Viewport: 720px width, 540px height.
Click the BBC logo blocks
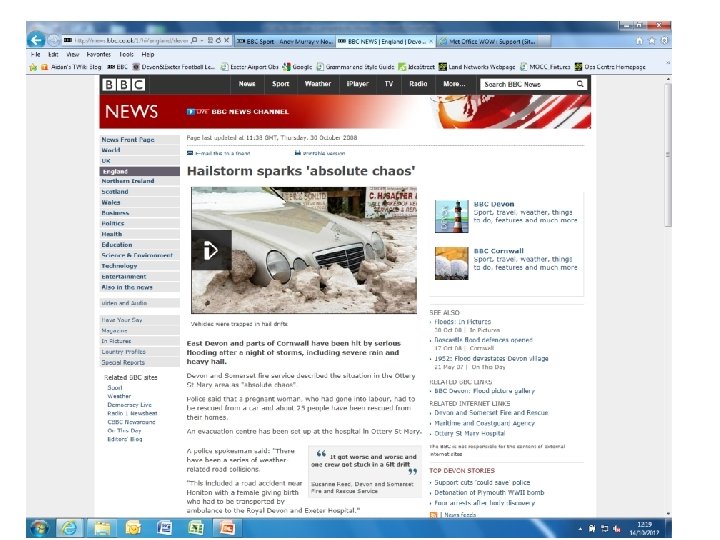point(124,84)
